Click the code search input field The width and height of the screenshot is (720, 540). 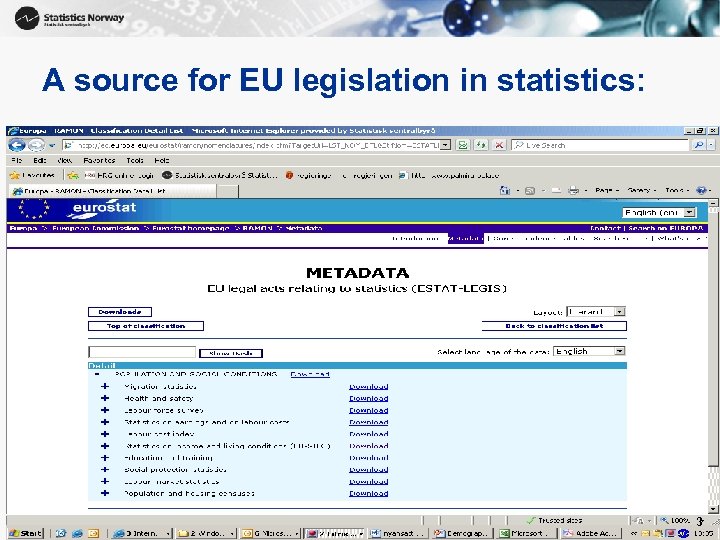click(142, 352)
